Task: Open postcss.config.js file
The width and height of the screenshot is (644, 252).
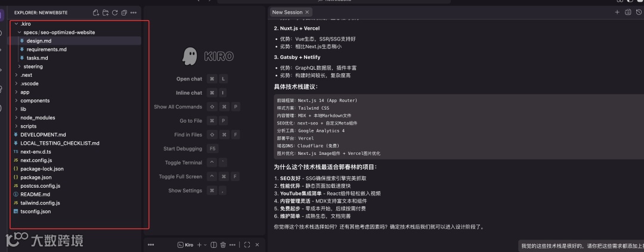Action: point(40,186)
